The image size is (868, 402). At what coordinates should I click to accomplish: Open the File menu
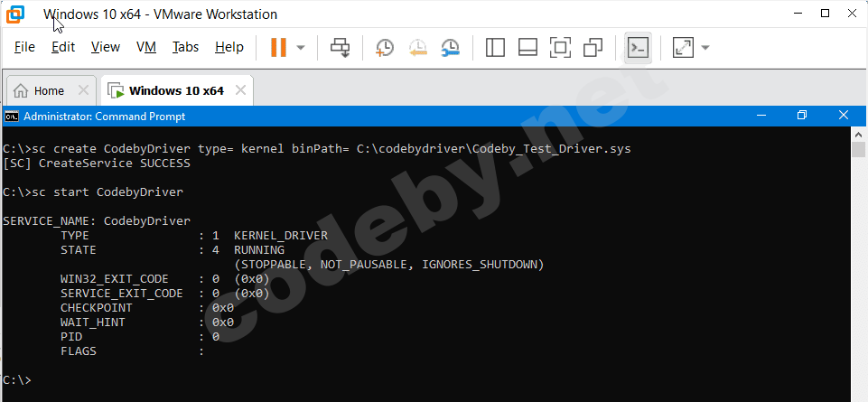[24, 47]
